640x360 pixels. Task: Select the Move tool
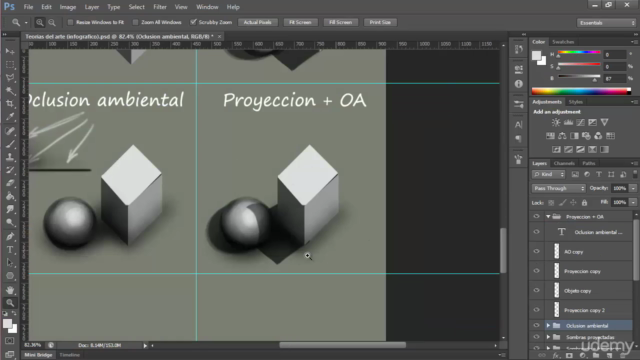point(10,51)
